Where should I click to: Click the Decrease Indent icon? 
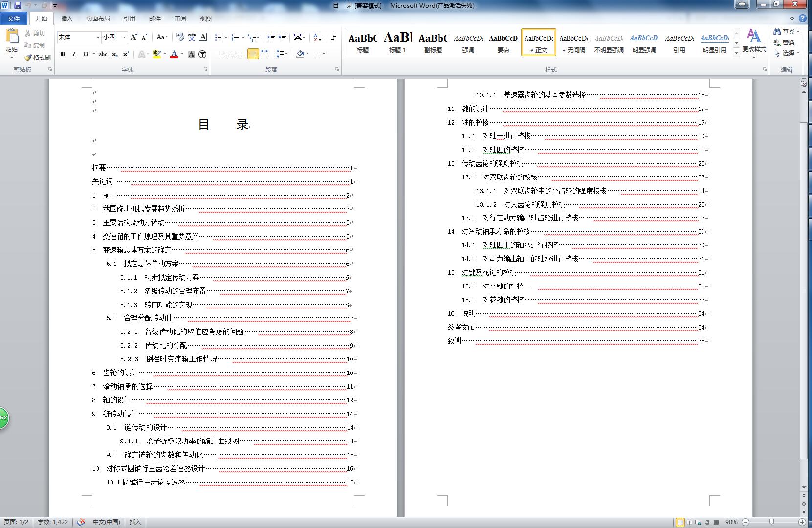tap(271, 37)
